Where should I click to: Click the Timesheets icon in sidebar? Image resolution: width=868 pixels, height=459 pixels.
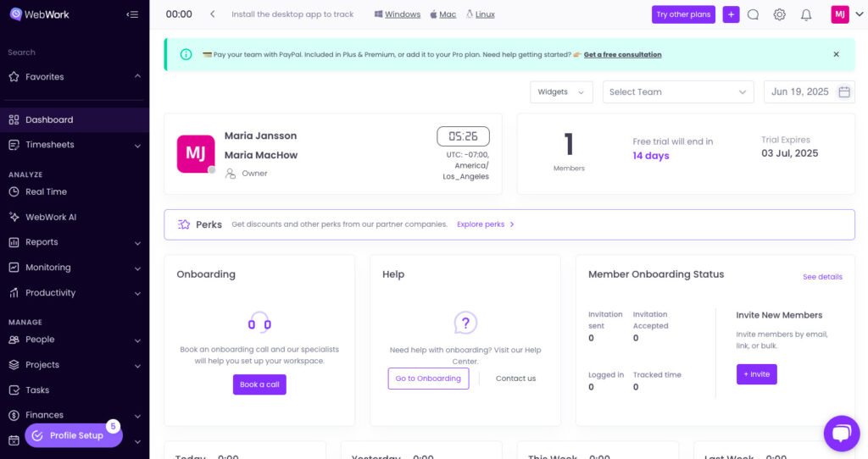[x=14, y=145]
